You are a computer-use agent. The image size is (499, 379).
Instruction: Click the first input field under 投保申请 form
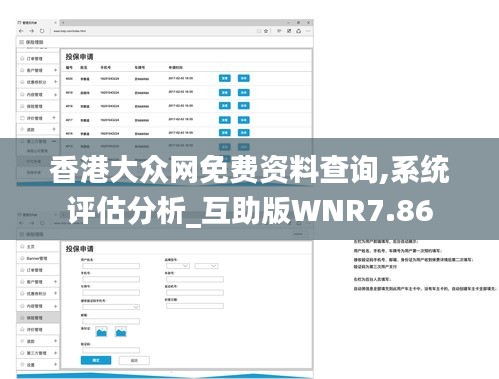[x=111, y=266]
